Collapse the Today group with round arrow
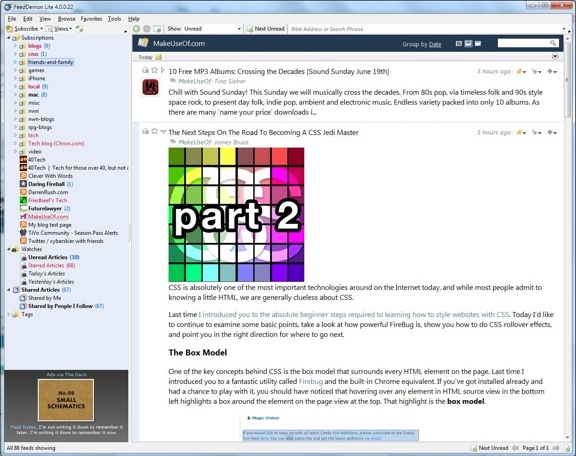This screenshot has width=576, height=456. click(555, 56)
